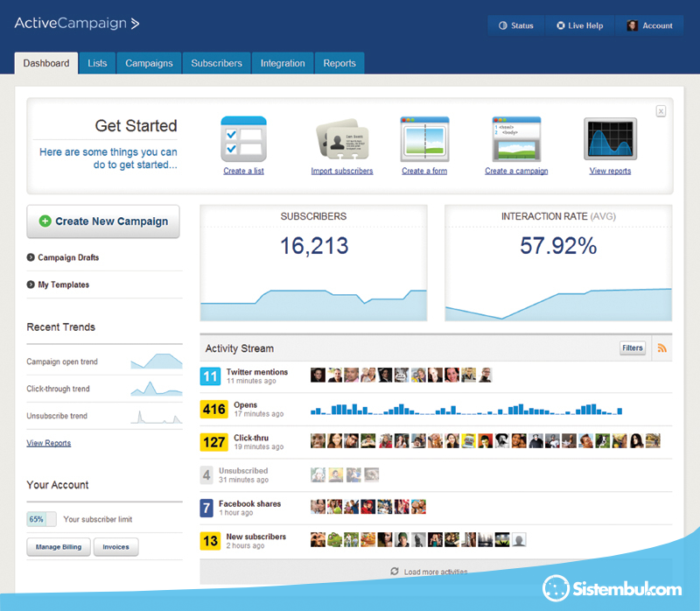This screenshot has height=611, width=700.
Task: Click the Live Help lifebuoy icon
Action: click(561, 25)
